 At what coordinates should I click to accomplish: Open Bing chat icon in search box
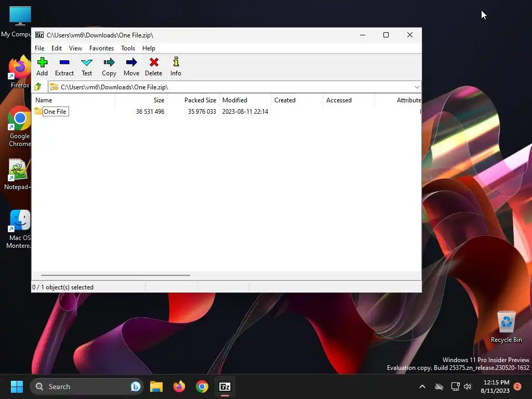coord(136,387)
